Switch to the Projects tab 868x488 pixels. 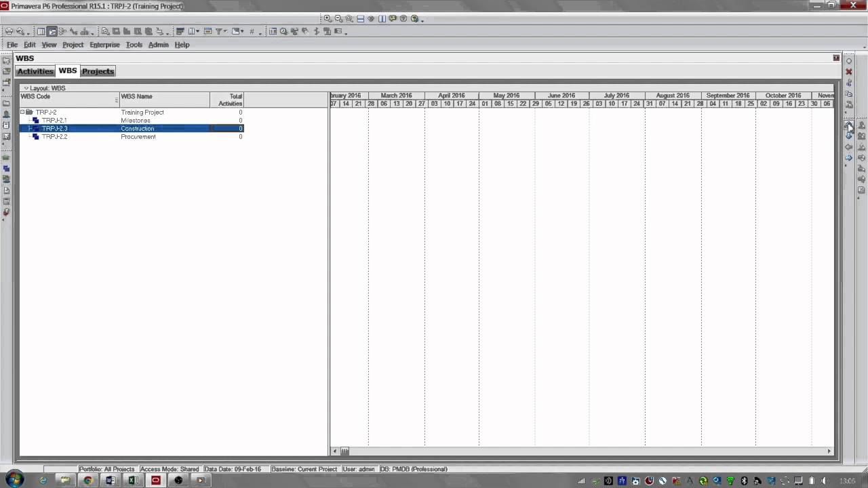coord(98,71)
